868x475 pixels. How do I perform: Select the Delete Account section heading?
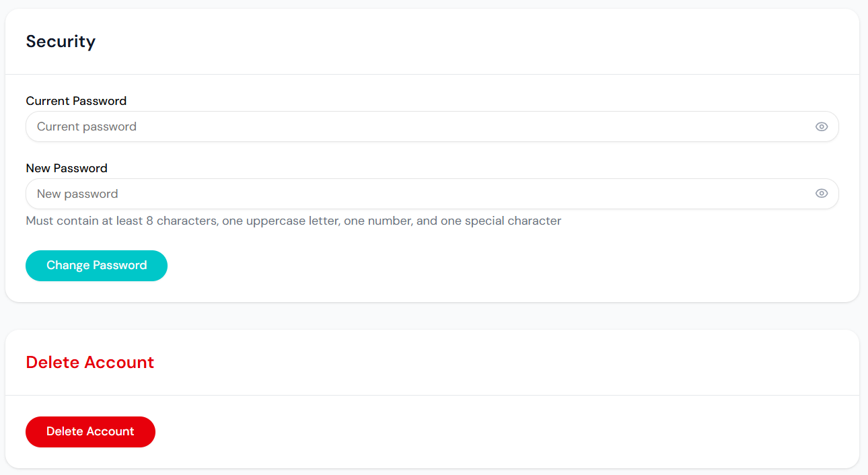pyautogui.click(x=89, y=362)
